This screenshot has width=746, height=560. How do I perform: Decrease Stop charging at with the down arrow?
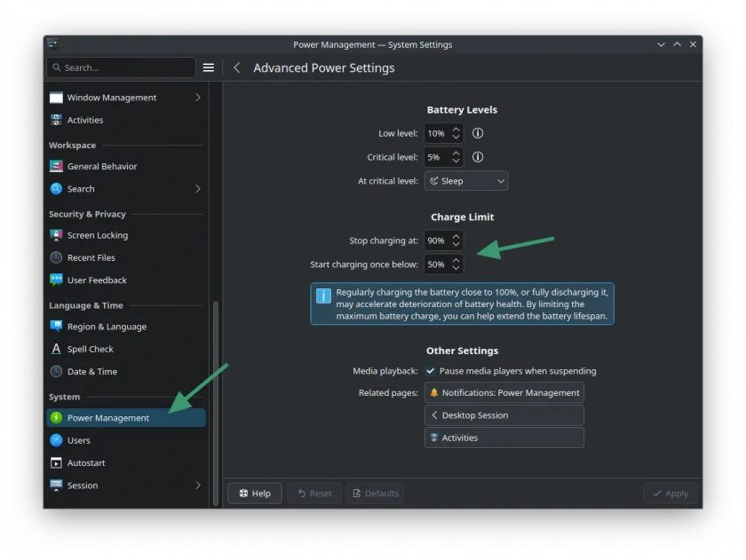[x=456, y=245]
